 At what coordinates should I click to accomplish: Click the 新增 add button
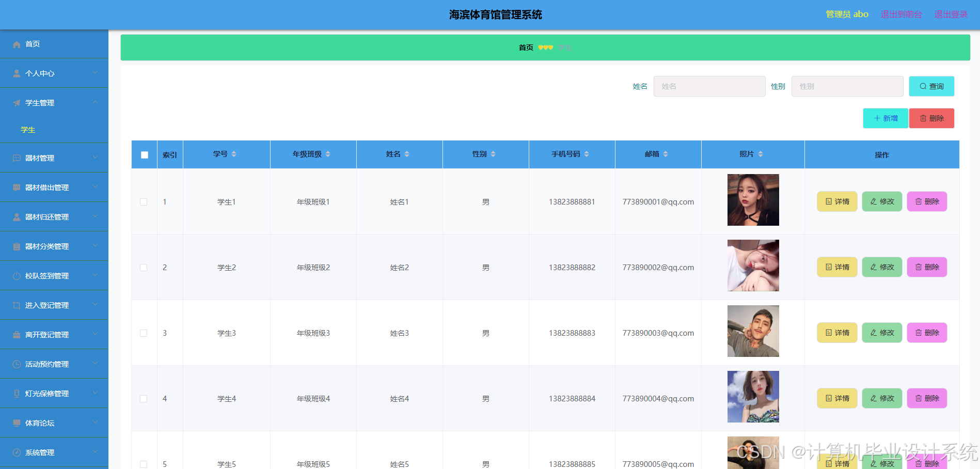coord(886,118)
